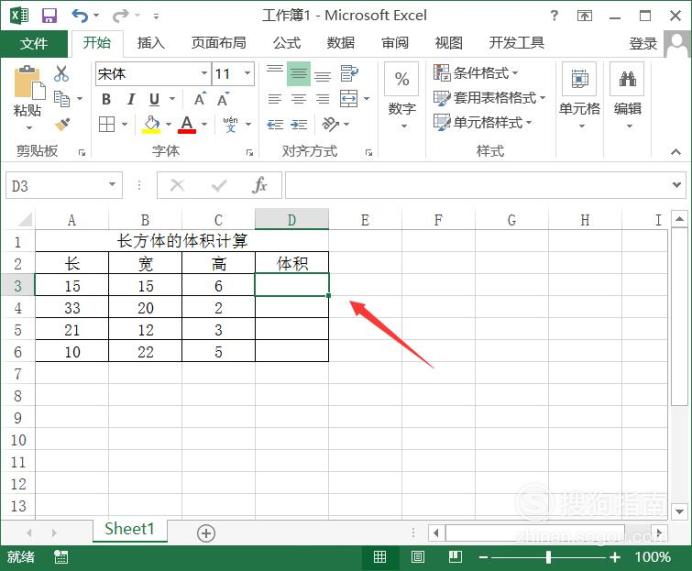Screen dimensions: 692x571
Task: Open the 文件 File menu
Action: pyautogui.click(x=34, y=43)
